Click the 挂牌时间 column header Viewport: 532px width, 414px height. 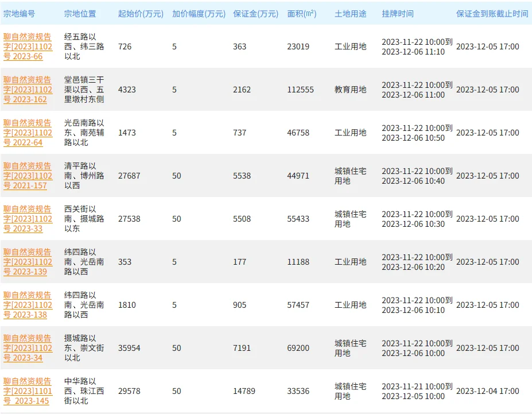397,13
